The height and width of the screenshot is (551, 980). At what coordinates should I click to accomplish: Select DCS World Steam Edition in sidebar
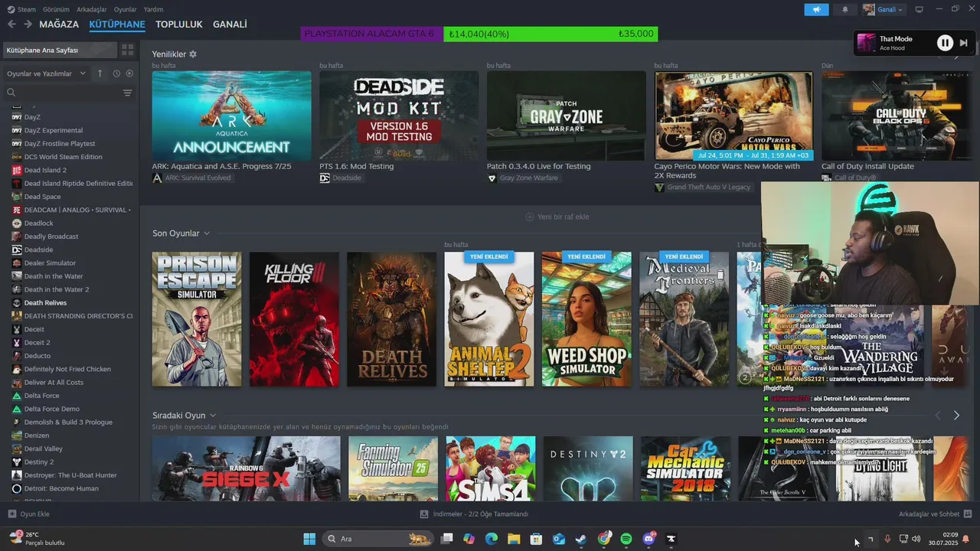pos(63,157)
